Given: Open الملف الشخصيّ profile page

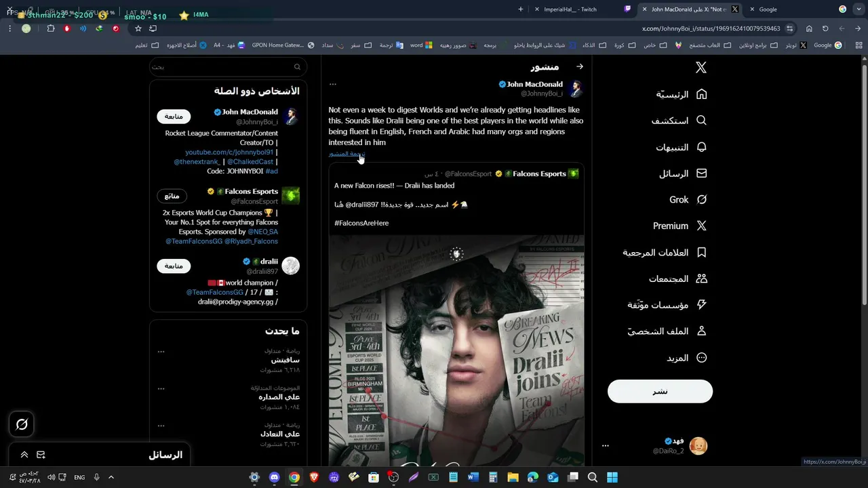Looking at the screenshot, I should pyautogui.click(x=666, y=331).
